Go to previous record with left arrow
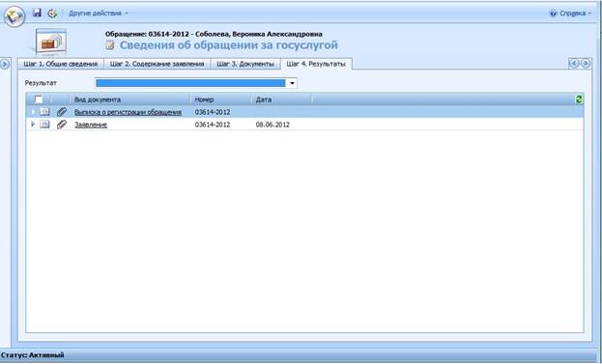Image resolution: width=602 pixels, height=364 pixels. (574, 64)
